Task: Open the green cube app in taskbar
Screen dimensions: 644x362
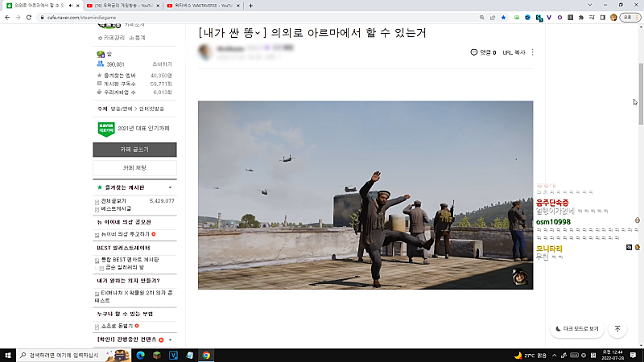Action: coord(157,355)
